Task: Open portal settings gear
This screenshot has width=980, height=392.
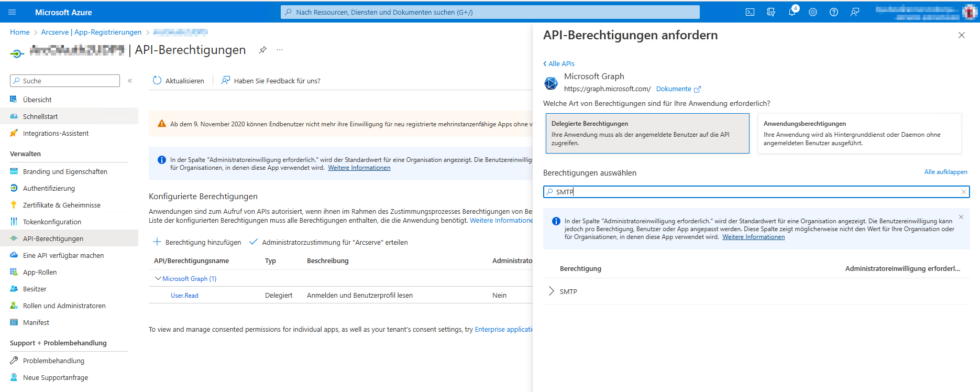Action: (x=813, y=12)
